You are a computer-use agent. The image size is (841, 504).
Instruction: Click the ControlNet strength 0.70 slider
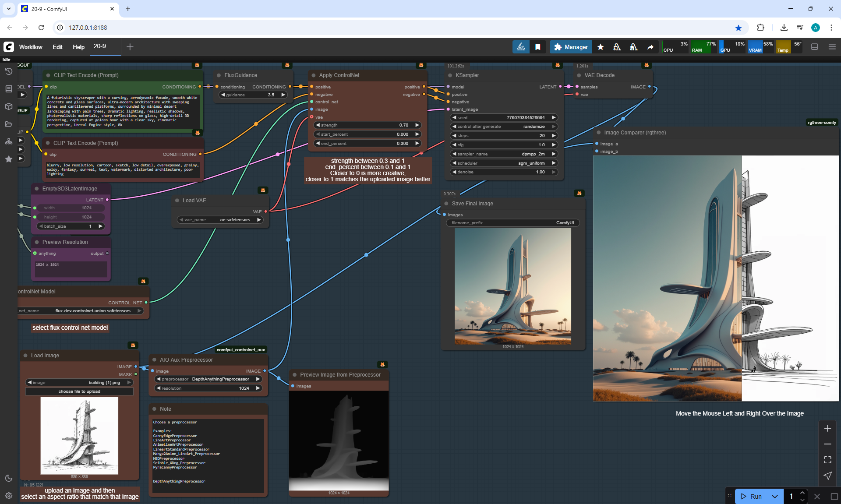[367, 125]
